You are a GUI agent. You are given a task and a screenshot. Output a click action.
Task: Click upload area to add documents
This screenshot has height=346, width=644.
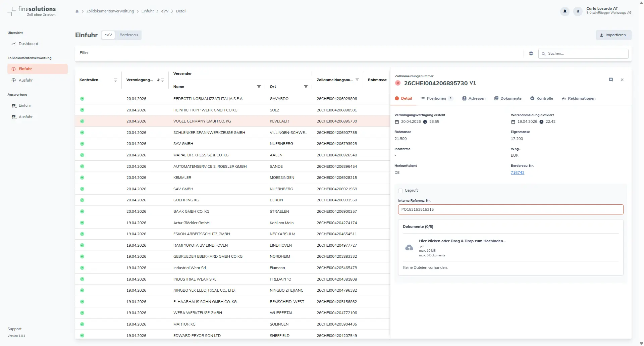pyautogui.click(x=511, y=248)
